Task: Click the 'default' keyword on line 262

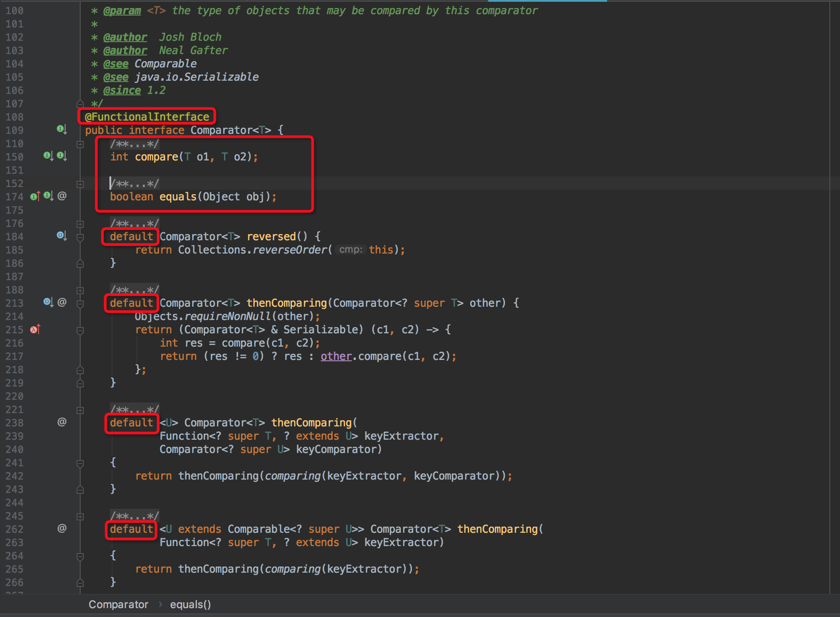Action: pyautogui.click(x=132, y=529)
